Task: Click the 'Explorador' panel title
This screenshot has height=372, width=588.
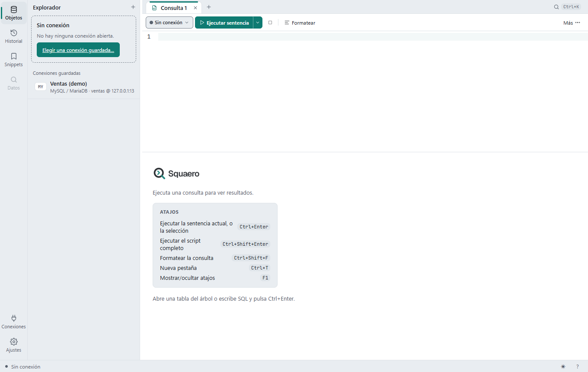Action: pos(47,7)
